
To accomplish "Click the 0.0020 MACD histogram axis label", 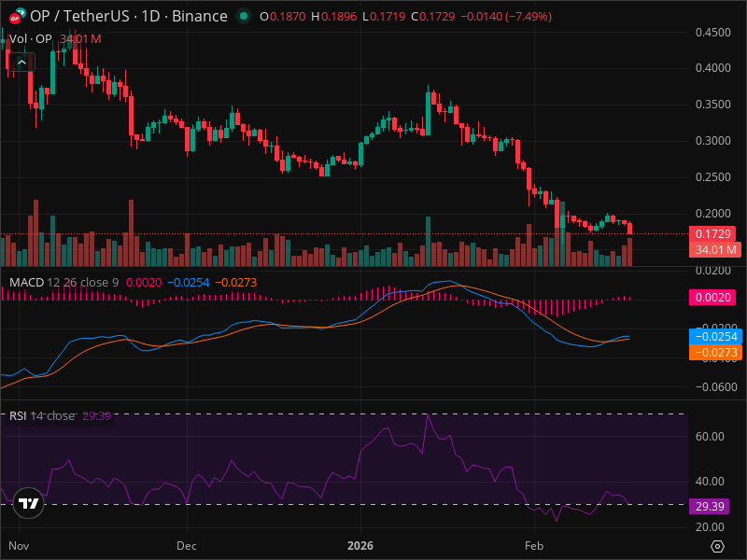I will [x=712, y=298].
